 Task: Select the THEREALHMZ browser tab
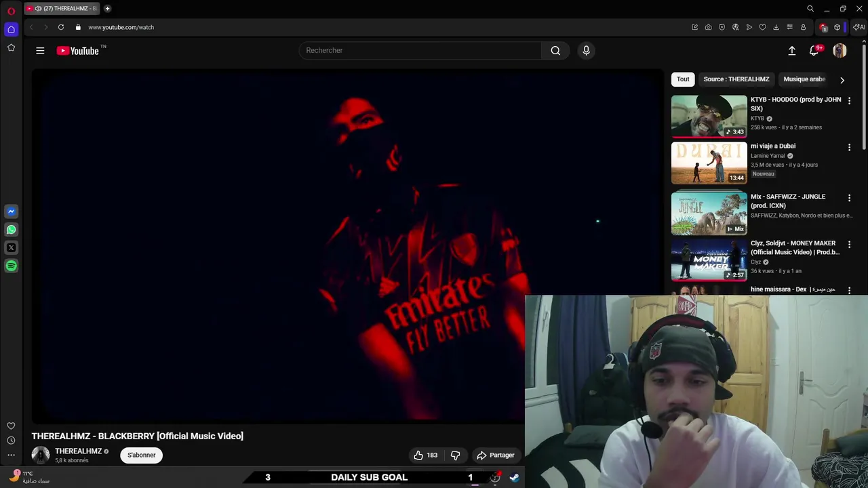tap(62, 9)
